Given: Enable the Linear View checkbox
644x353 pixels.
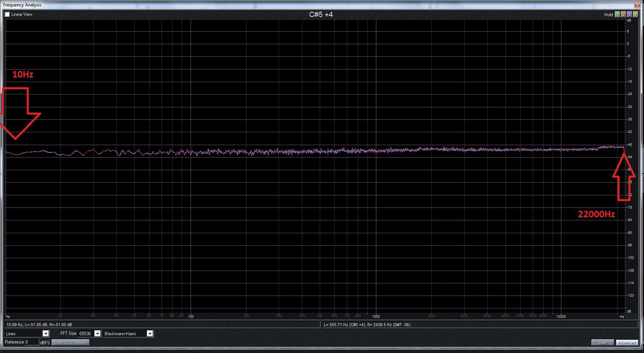Looking at the screenshot, I should coord(7,14).
